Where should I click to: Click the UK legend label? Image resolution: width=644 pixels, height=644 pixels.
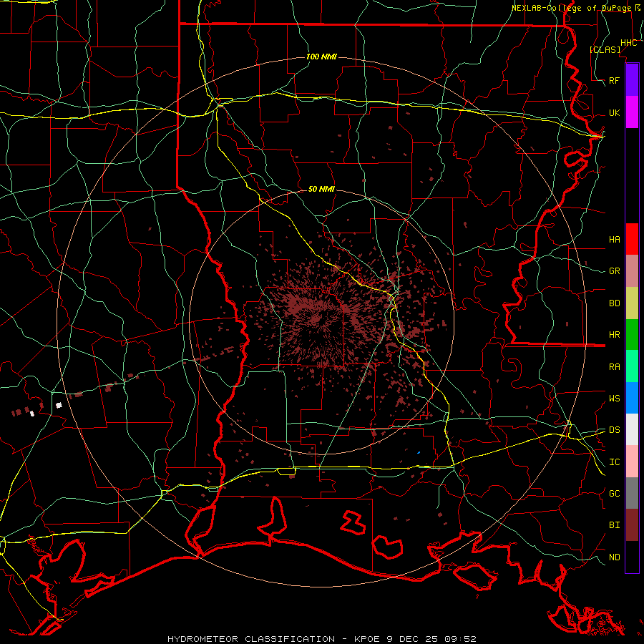coord(615,112)
